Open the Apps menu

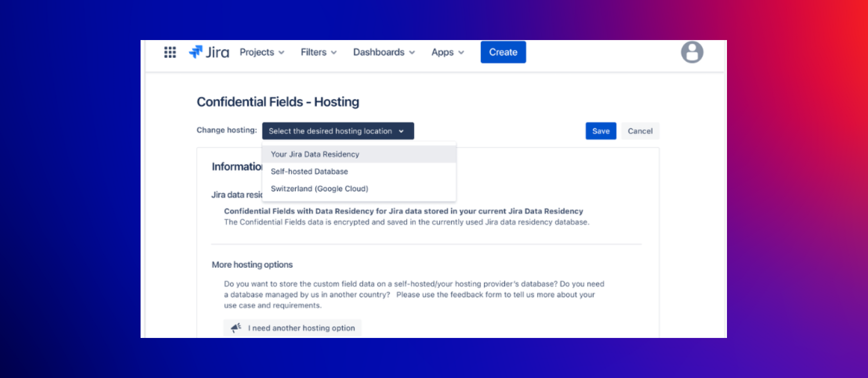click(x=447, y=52)
